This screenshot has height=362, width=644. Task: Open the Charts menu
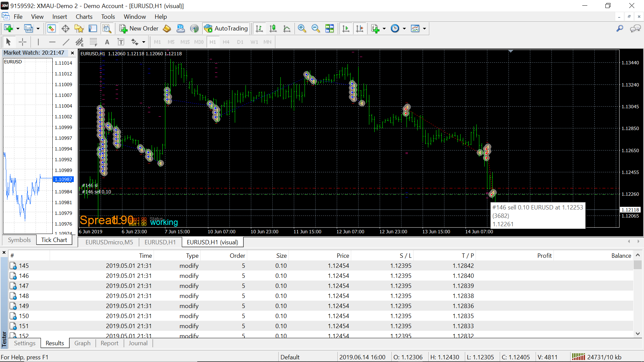coord(84,17)
